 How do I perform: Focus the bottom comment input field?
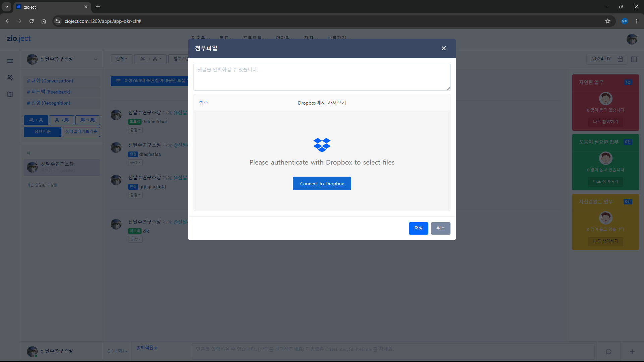click(393, 351)
